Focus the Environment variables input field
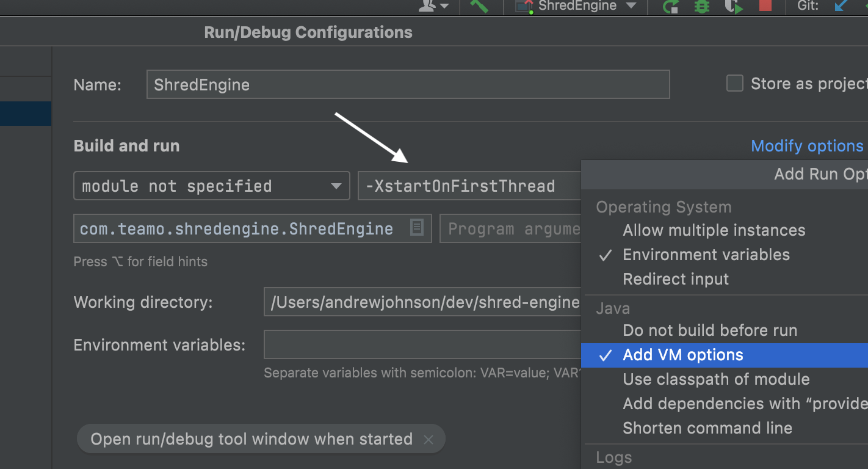The width and height of the screenshot is (868, 469). click(422, 345)
